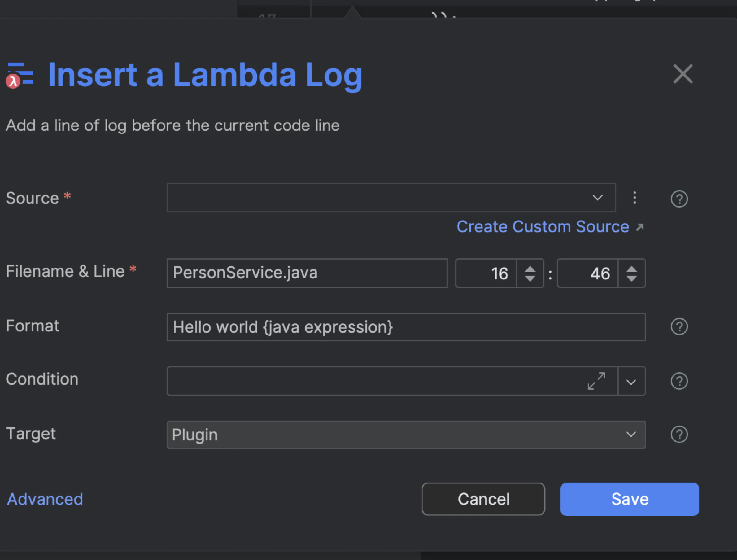Decrease the column number 46 stepper
Screen dimensions: 737x560
(632, 279)
